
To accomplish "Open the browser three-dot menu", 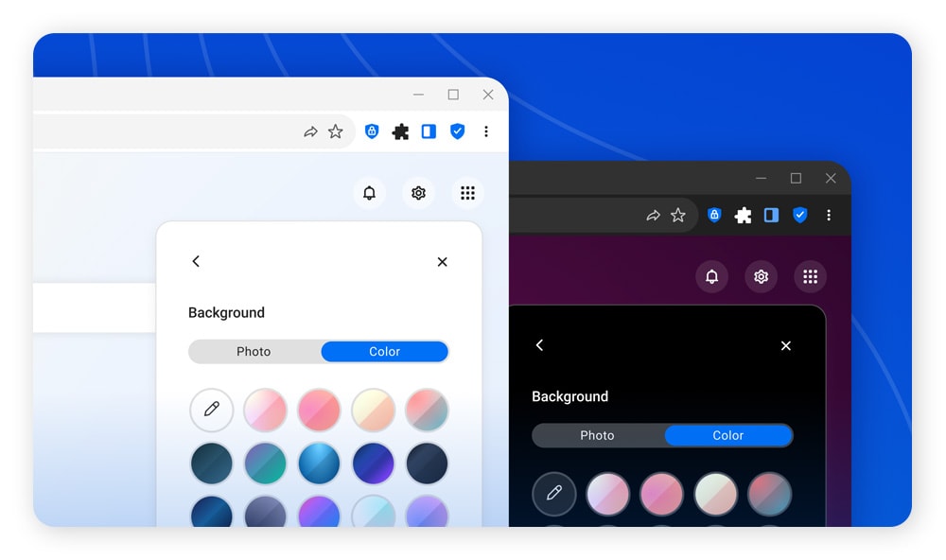I will pos(486,131).
